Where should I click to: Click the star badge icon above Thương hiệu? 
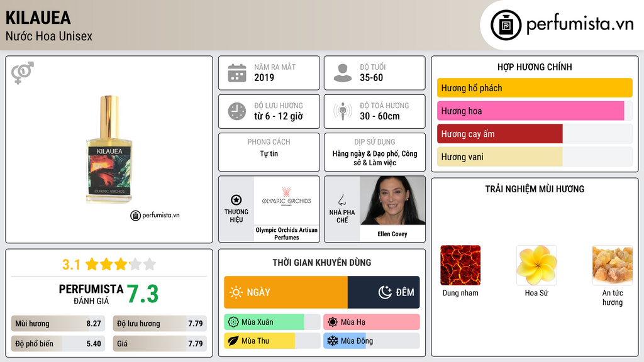point(236,200)
